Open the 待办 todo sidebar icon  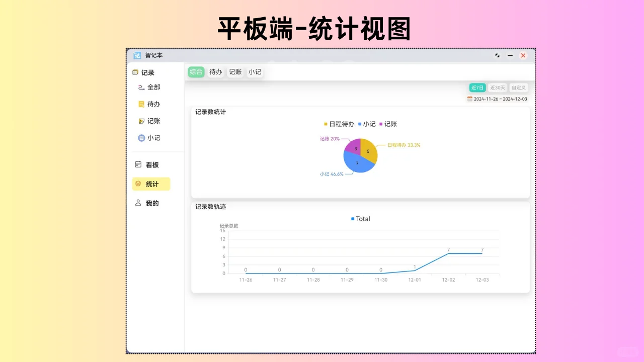coord(141,104)
